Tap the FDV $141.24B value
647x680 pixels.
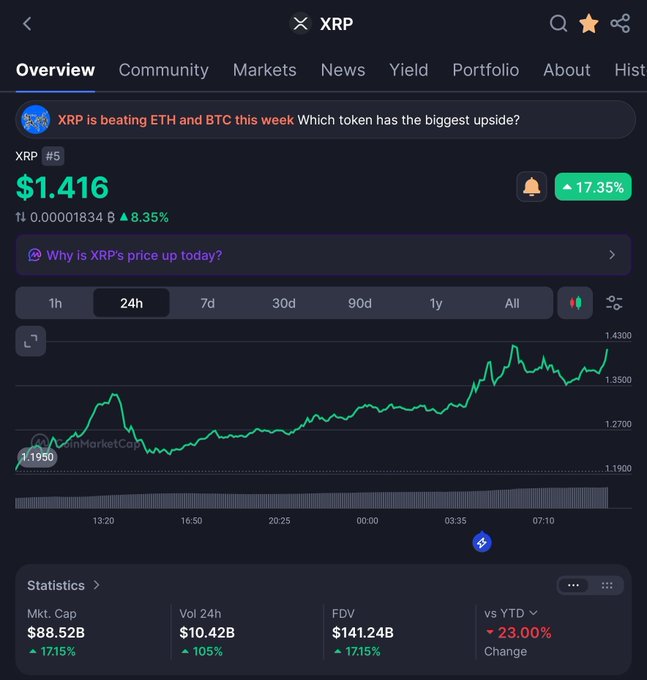[x=363, y=633]
